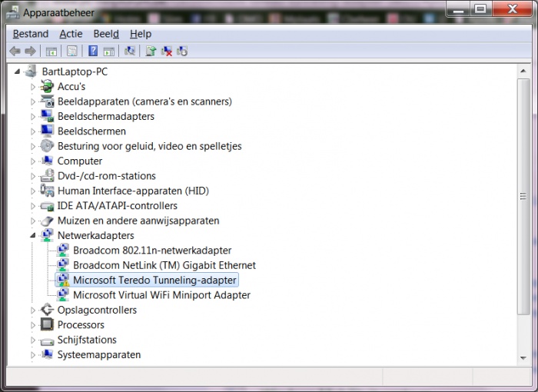538x392 pixels.
Task: Click the Back arrow toolbar icon
Action: pos(15,51)
